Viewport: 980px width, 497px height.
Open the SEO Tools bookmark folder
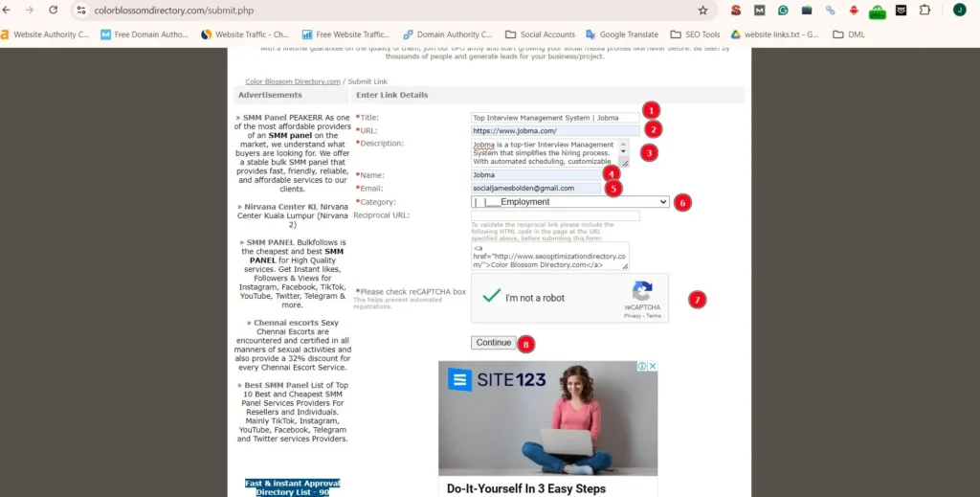pos(695,34)
